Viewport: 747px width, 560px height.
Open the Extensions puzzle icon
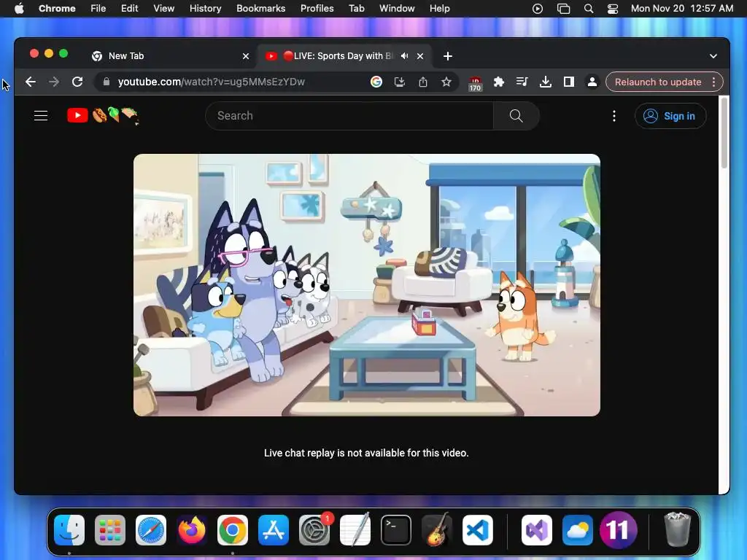coord(499,82)
